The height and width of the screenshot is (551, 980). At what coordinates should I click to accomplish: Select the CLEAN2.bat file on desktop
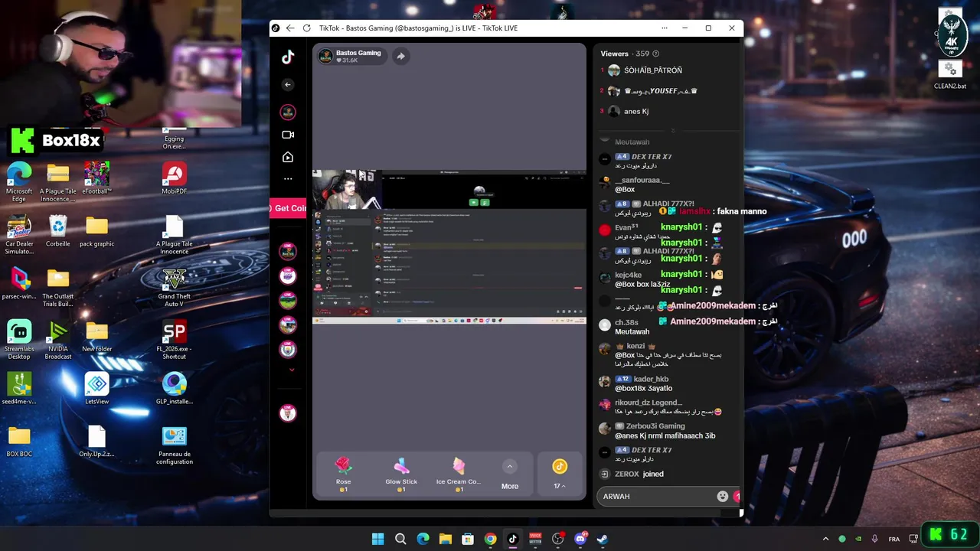[x=950, y=74]
